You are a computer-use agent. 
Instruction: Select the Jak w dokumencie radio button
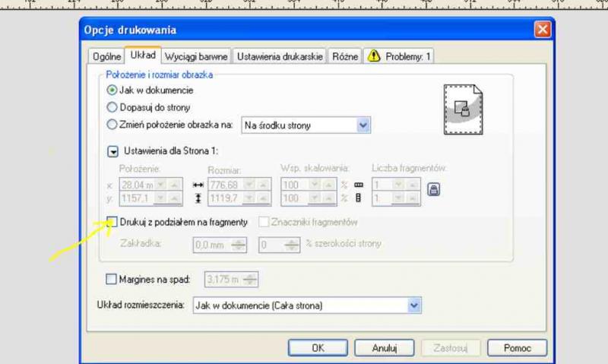pyautogui.click(x=112, y=90)
